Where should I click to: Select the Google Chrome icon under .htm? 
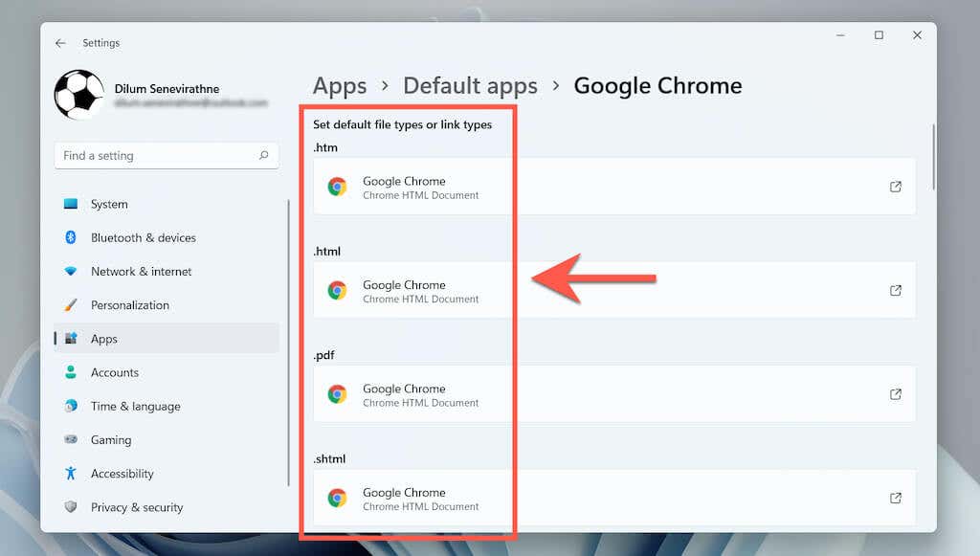337,188
